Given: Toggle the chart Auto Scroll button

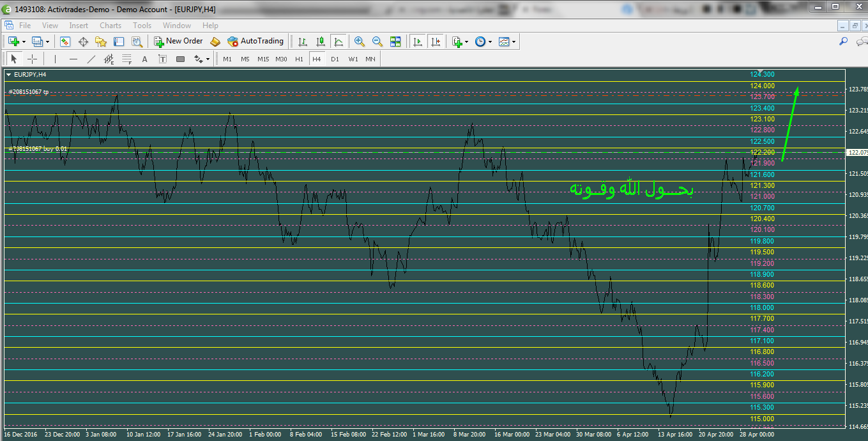Looking at the screenshot, I should [418, 42].
